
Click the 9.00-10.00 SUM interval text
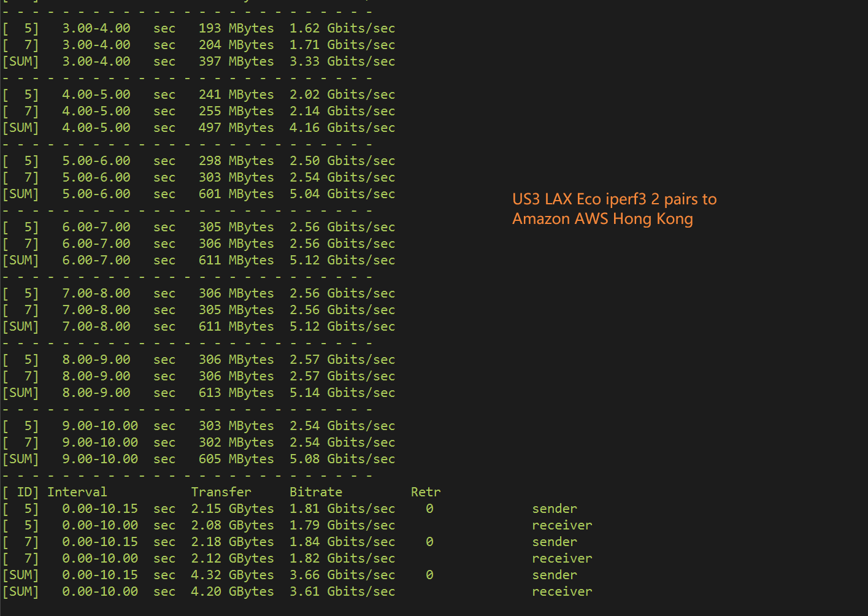tap(100, 459)
